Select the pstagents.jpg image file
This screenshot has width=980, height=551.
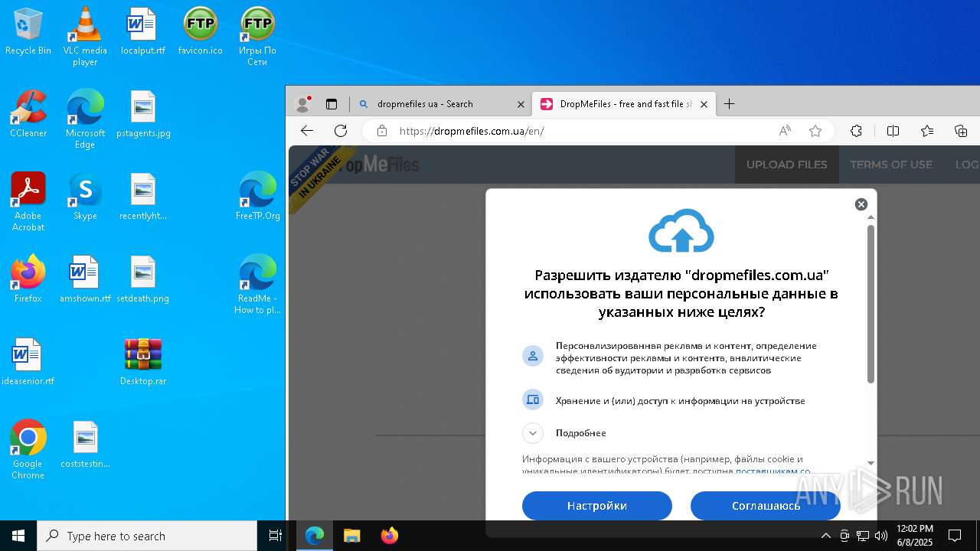(143, 115)
